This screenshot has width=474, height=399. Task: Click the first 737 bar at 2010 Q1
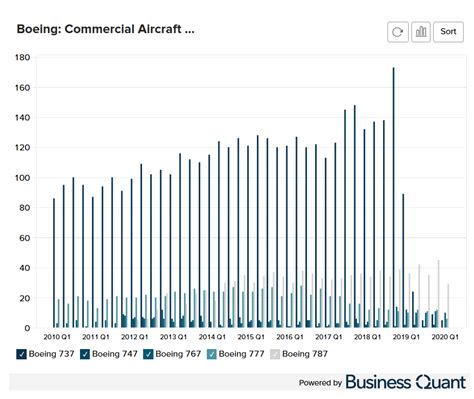[x=54, y=263]
